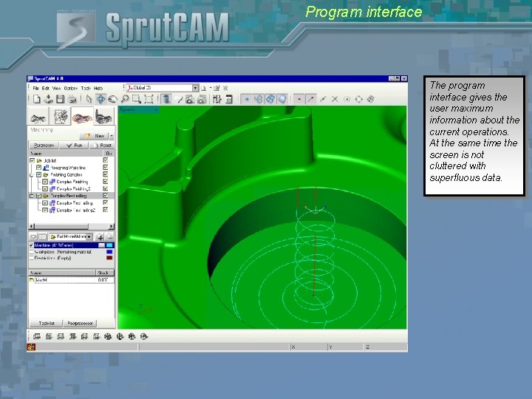Activate the rotate view tool
532x399 pixels.
(x=112, y=99)
